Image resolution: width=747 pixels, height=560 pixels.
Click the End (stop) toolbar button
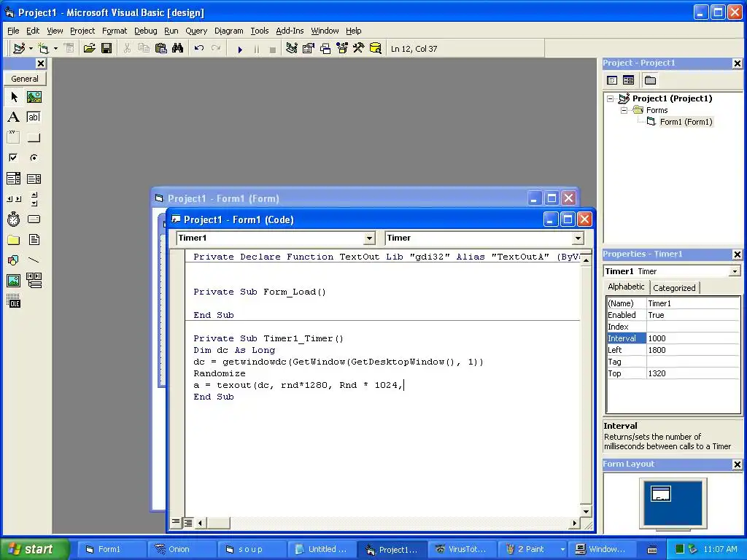point(273,49)
